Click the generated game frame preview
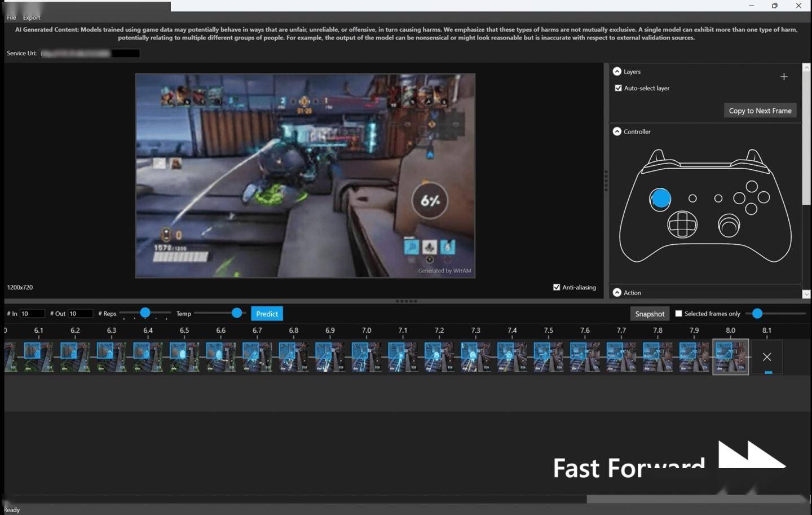The image size is (812, 515). coord(305,175)
